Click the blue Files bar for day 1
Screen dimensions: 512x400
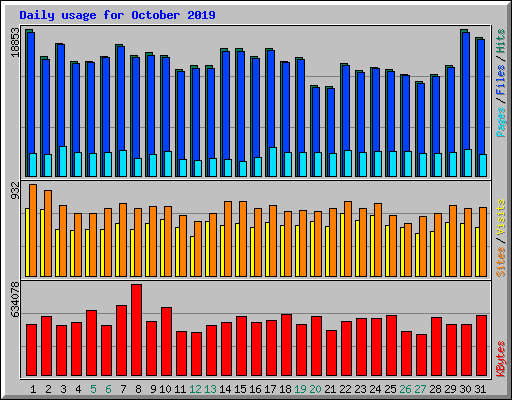[31, 93]
